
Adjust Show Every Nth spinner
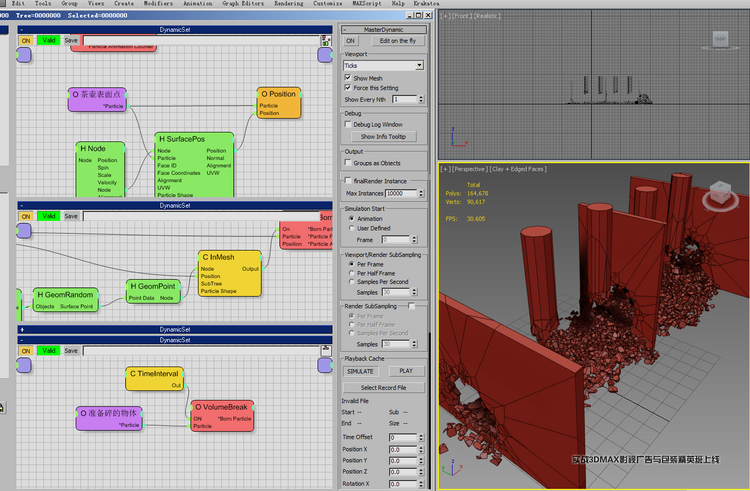[x=421, y=99]
